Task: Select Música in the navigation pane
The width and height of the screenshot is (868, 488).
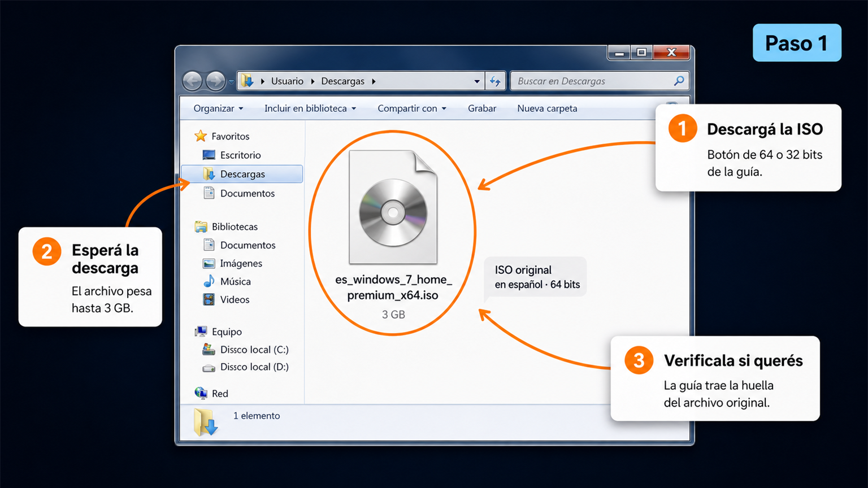Action: click(236, 281)
